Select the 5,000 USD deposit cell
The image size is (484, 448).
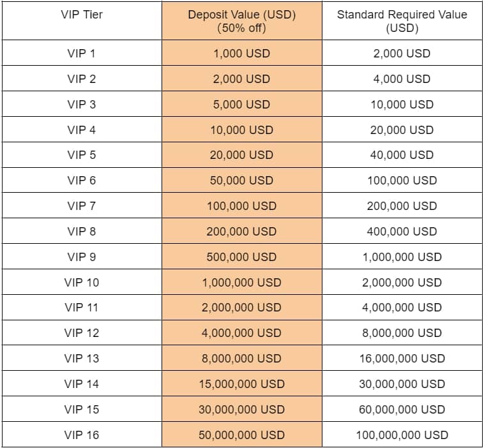(241, 105)
